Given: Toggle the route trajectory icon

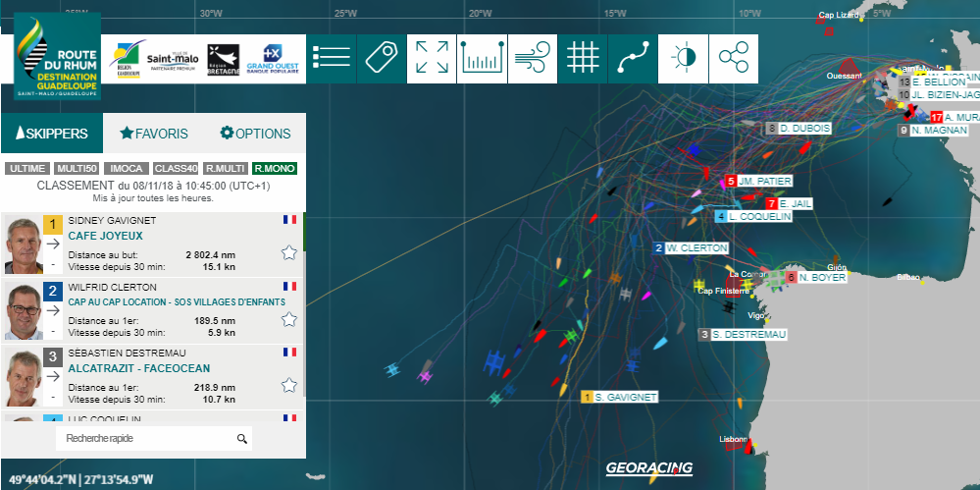Looking at the screenshot, I should (633, 59).
